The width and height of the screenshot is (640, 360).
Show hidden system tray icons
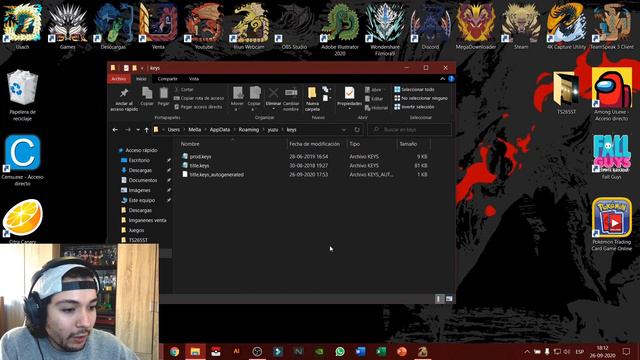tap(527, 351)
